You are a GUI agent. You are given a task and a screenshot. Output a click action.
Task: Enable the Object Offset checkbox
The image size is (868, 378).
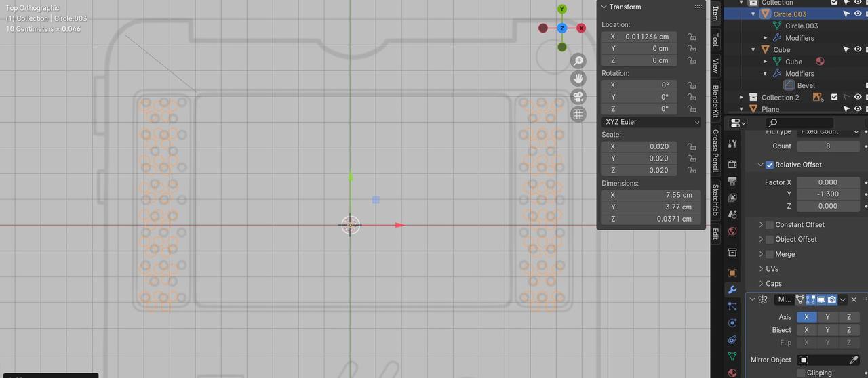770,239
